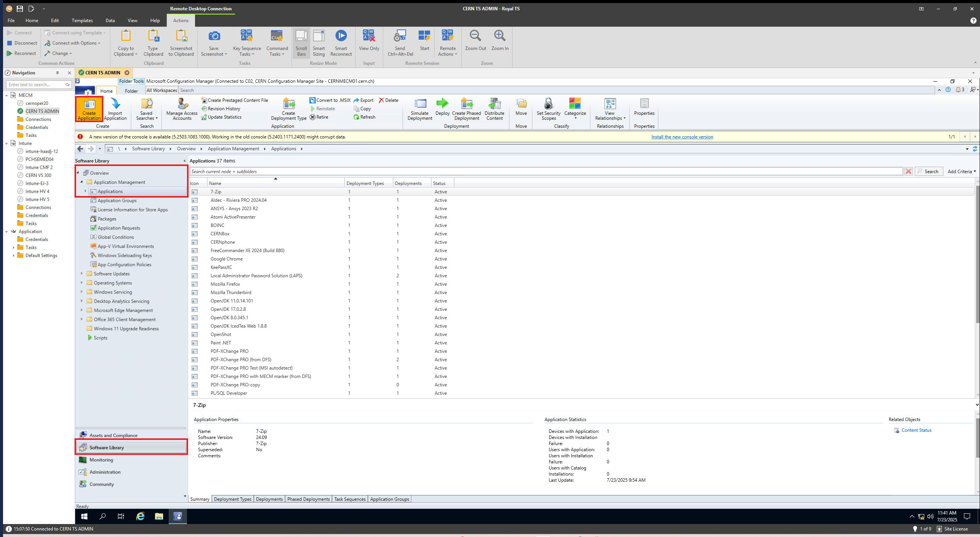The height and width of the screenshot is (537, 980).
Task: Select the Mozilla Firefox application row
Action: click(582, 284)
